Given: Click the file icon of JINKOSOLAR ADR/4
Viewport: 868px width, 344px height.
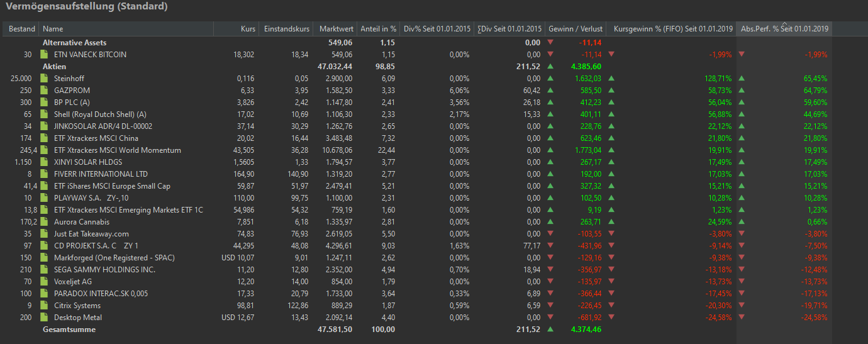Looking at the screenshot, I should pos(44,126).
